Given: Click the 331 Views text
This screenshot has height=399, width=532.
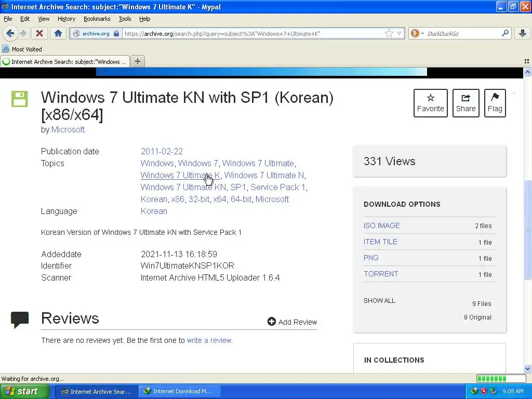Looking at the screenshot, I should click(x=389, y=161).
